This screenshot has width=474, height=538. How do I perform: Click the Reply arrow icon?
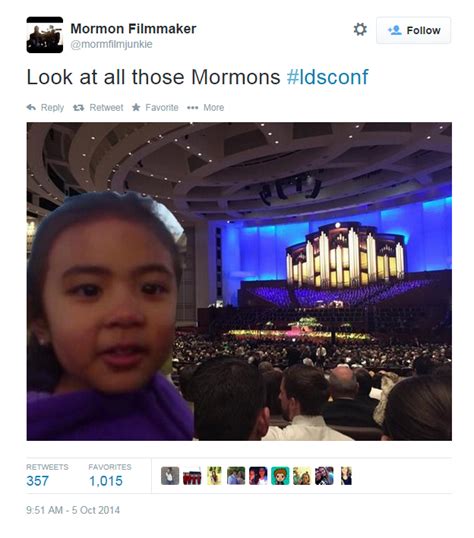(x=31, y=107)
